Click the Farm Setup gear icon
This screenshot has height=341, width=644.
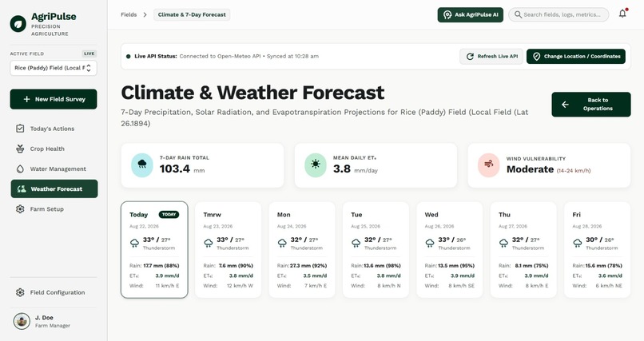click(x=20, y=209)
